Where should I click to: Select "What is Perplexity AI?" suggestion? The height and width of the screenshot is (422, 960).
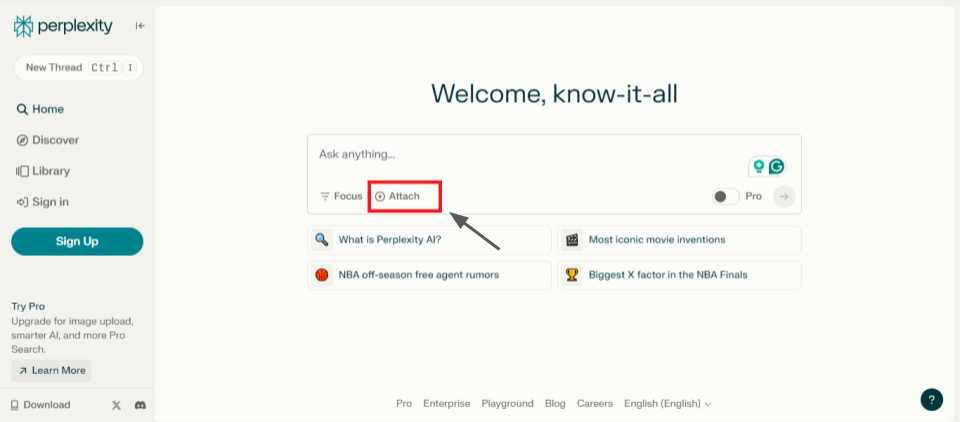pos(429,240)
